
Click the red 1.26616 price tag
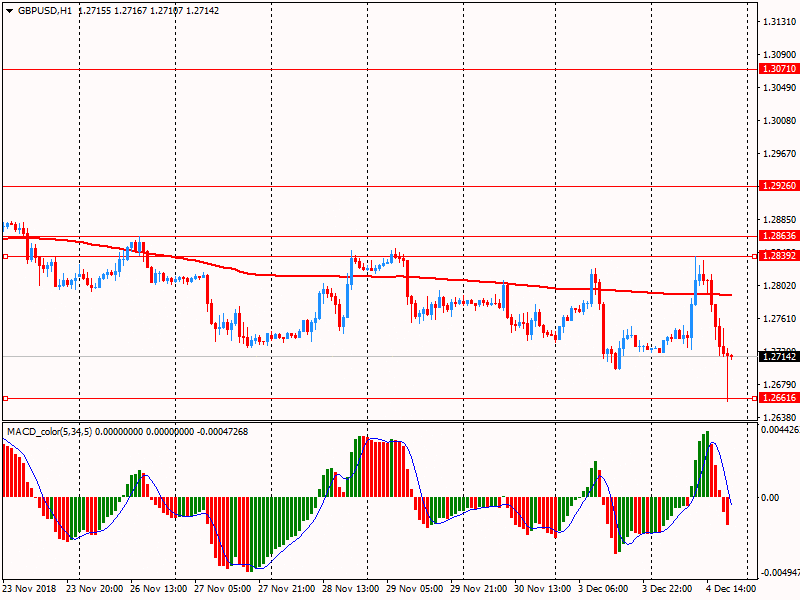[778, 398]
